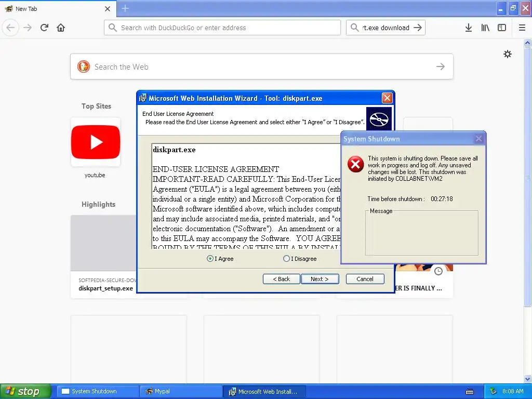The image size is (532, 399).
Task: Switch to System Shutdown taskbar item
Action: coord(98,392)
